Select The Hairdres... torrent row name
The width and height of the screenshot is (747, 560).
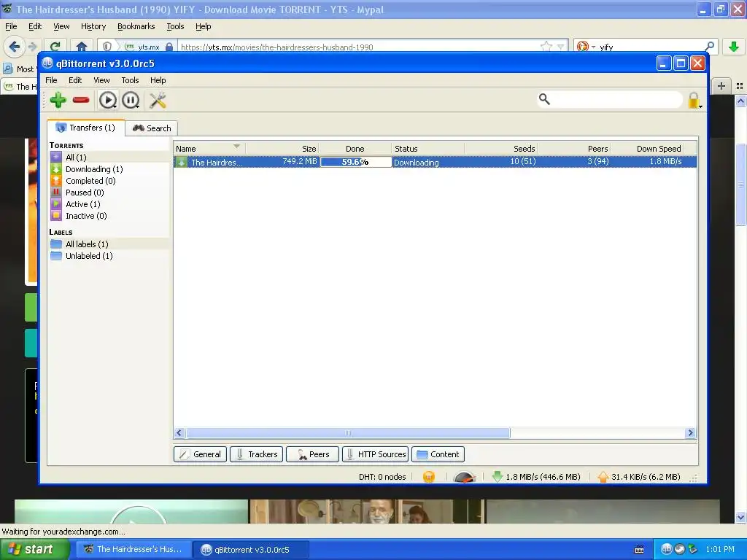coord(217,163)
